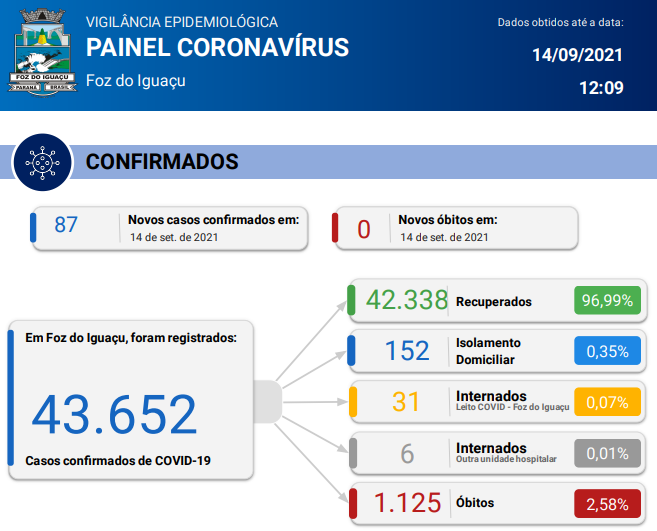Click the date 14/09/2021
The height and width of the screenshot is (531, 657).
point(577,55)
